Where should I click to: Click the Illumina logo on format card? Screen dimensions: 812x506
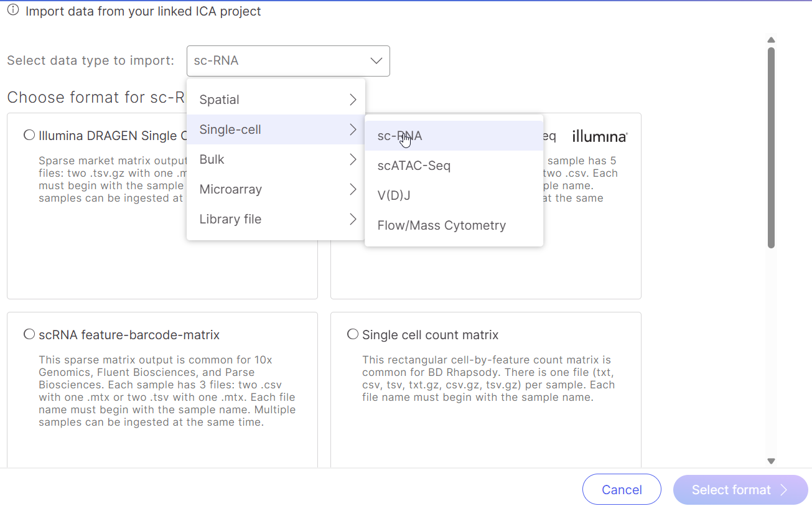pos(599,136)
